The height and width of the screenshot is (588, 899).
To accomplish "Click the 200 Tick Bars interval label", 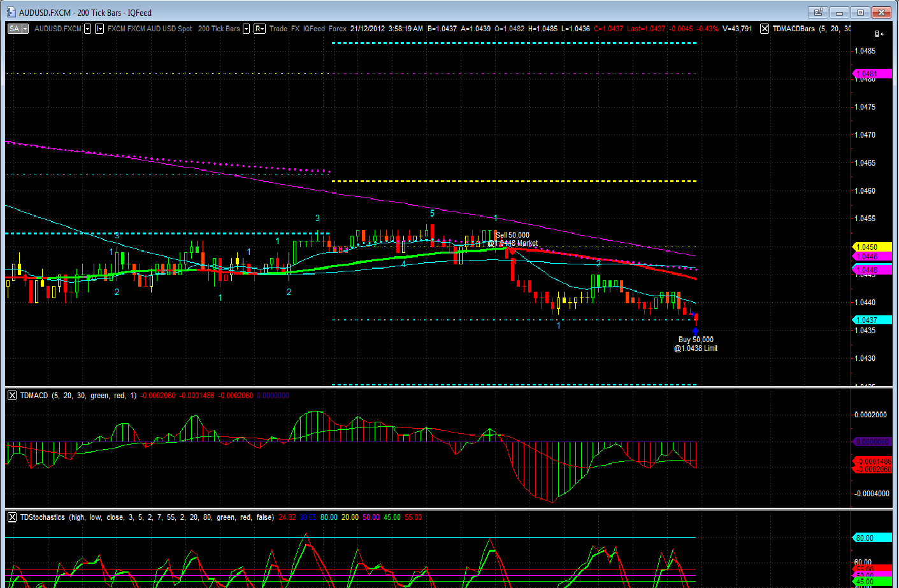I will click(x=219, y=29).
